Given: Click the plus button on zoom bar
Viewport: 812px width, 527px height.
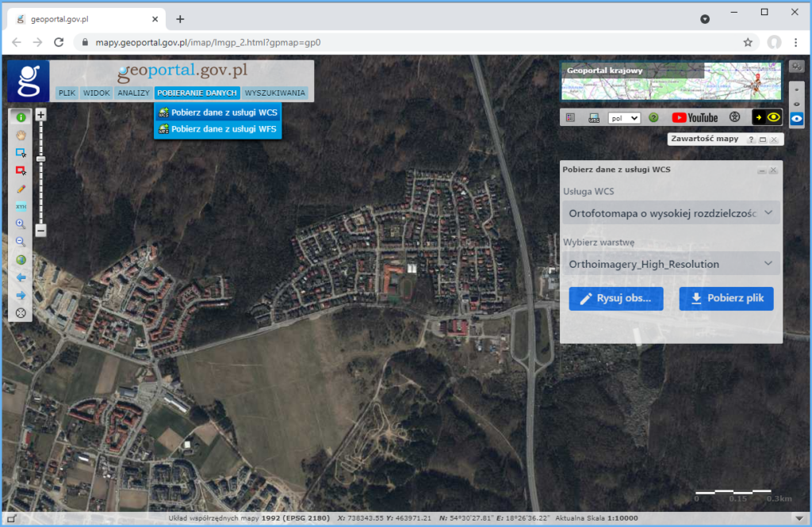Looking at the screenshot, I should 41,114.
